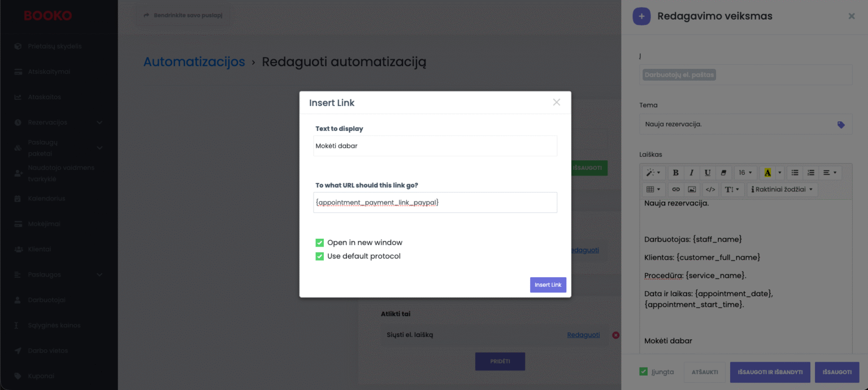This screenshot has width=868, height=390.
Task: Apply italic formatting in the email editor
Action: 691,173
